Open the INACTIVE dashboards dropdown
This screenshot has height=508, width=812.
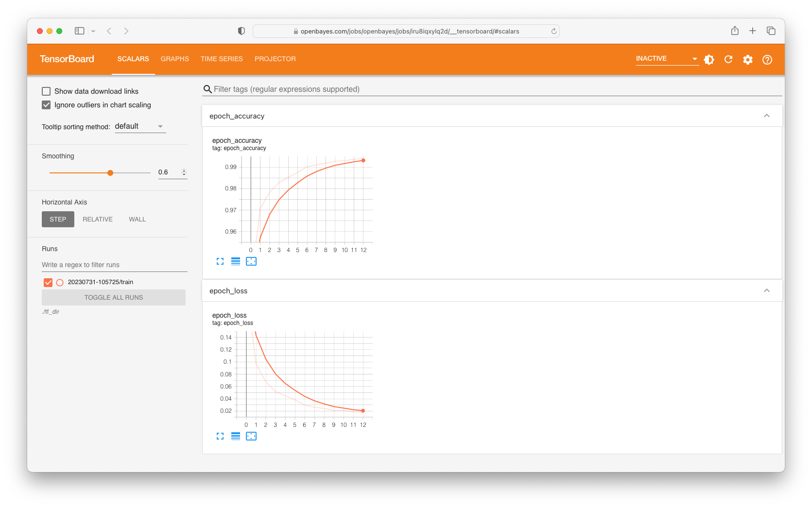click(667, 59)
